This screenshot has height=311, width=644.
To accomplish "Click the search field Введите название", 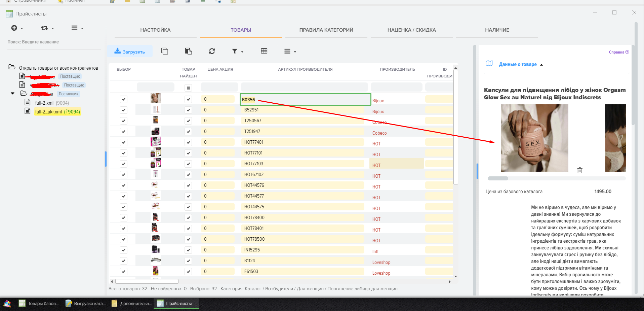I will (54, 42).
